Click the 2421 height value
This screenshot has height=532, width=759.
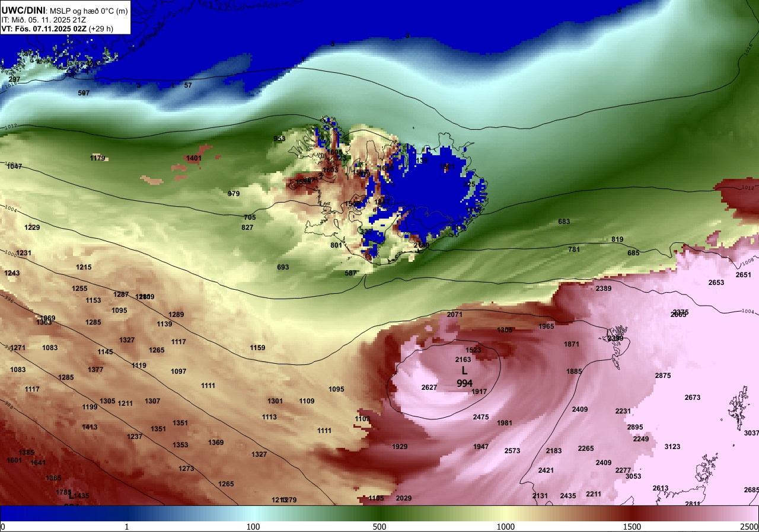click(x=546, y=470)
